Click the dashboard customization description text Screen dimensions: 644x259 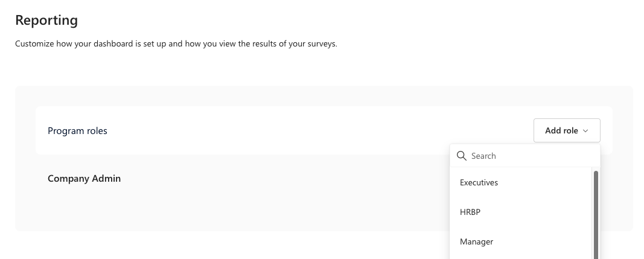coord(176,43)
